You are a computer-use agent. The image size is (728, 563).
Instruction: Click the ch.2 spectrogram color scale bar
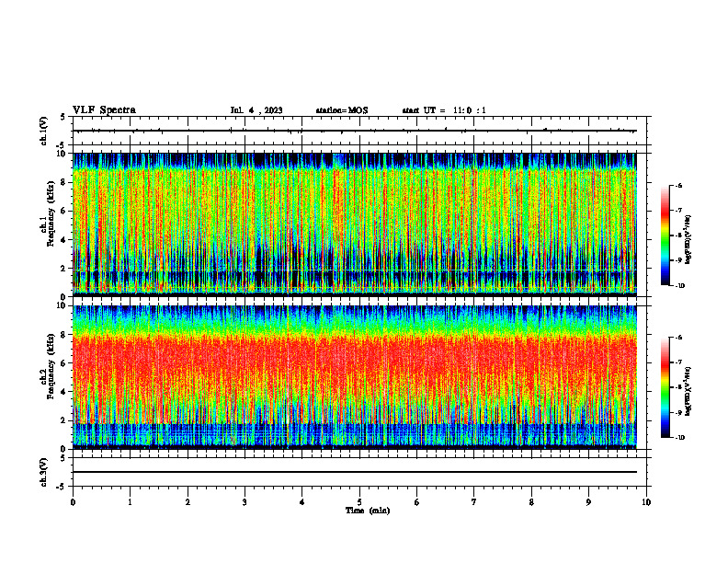click(x=665, y=387)
